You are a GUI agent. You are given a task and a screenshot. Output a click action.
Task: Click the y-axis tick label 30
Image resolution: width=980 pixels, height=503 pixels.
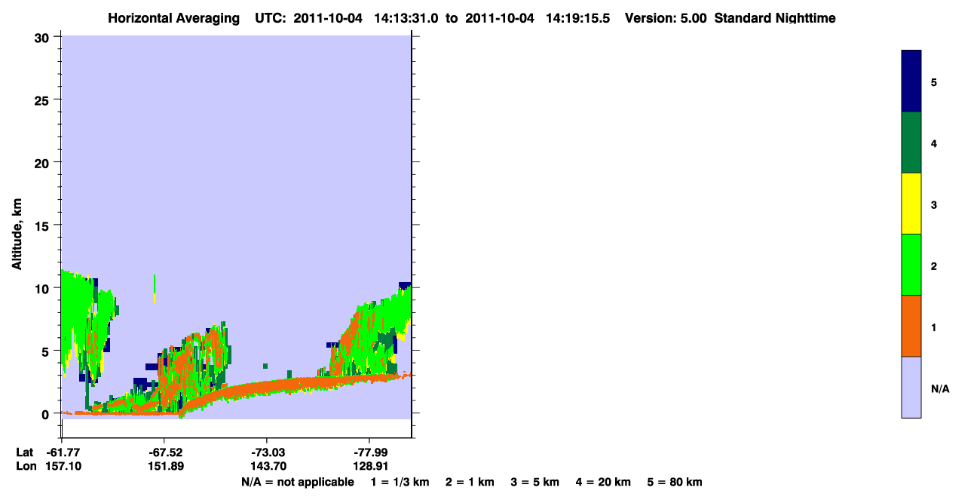point(43,37)
